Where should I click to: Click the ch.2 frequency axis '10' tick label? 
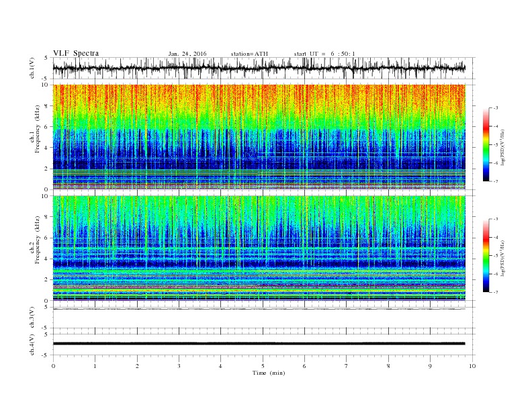point(45,196)
